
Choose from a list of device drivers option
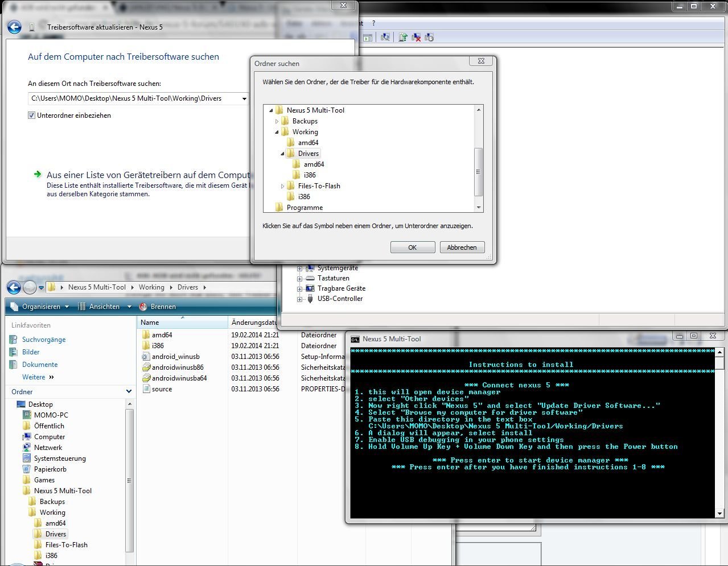coord(148,175)
